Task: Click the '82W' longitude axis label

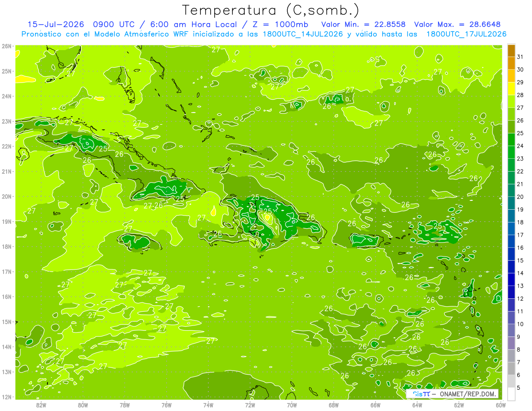Action: click(x=41, y=405)
